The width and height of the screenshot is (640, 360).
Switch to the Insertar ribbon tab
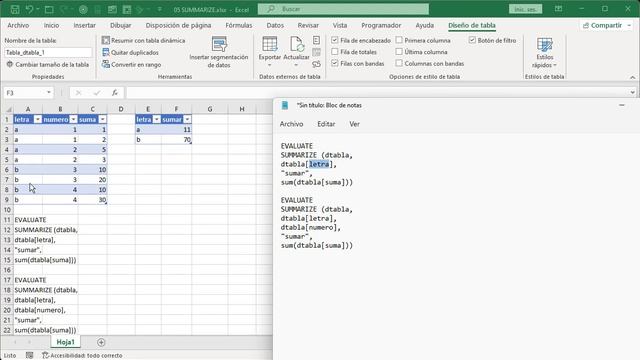[84, 25]
